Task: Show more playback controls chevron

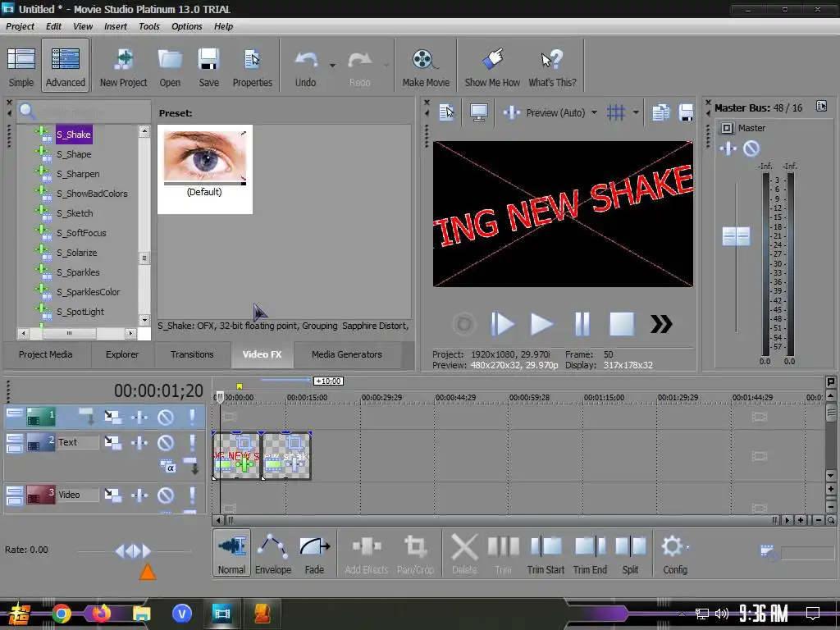Action: tap(661, 324)
